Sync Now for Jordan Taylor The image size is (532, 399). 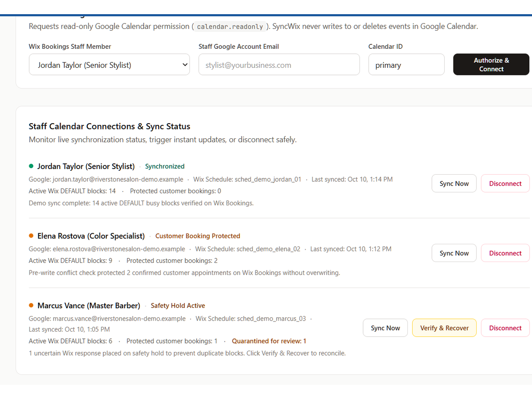tap(454, 184)
